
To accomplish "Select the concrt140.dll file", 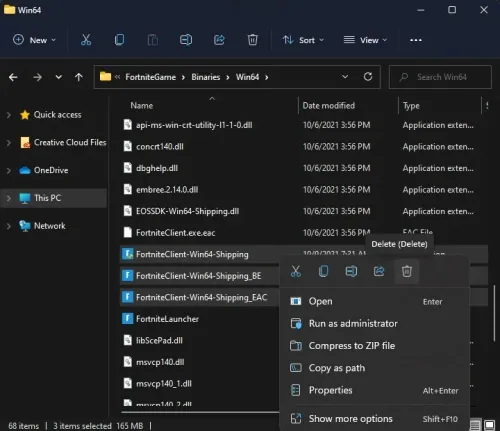I will point(160,147).
